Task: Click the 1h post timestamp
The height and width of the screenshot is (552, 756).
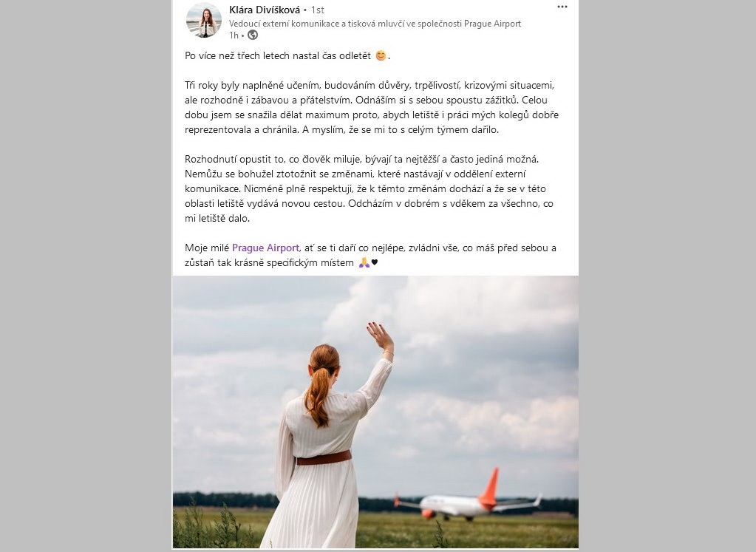Action: pos(234,35)
